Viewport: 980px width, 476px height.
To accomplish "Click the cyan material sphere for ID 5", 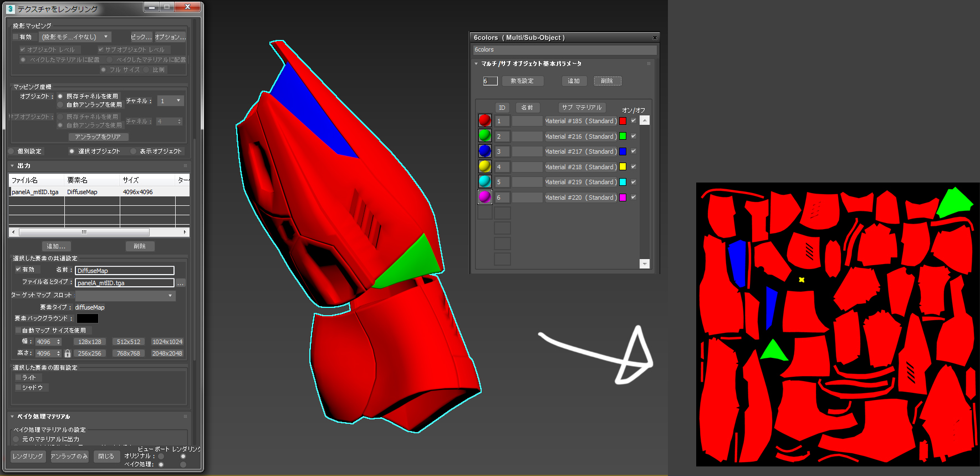I will coord(485,181).
